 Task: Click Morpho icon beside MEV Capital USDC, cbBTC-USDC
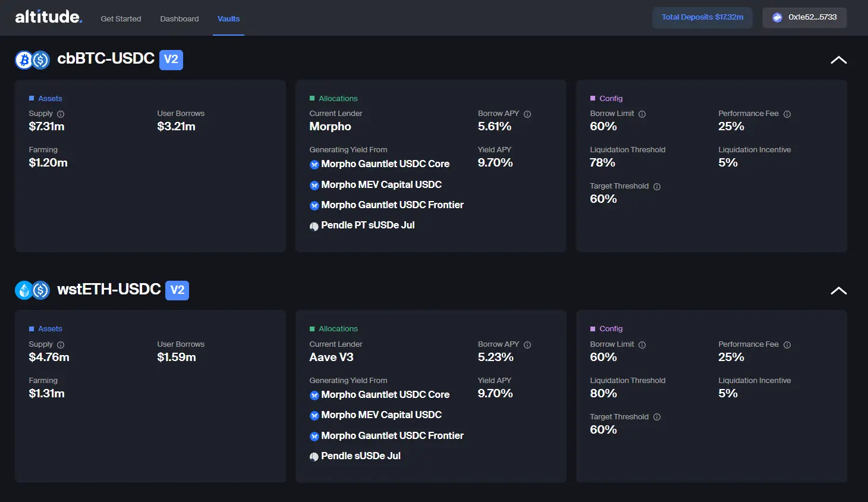point(315,186)
